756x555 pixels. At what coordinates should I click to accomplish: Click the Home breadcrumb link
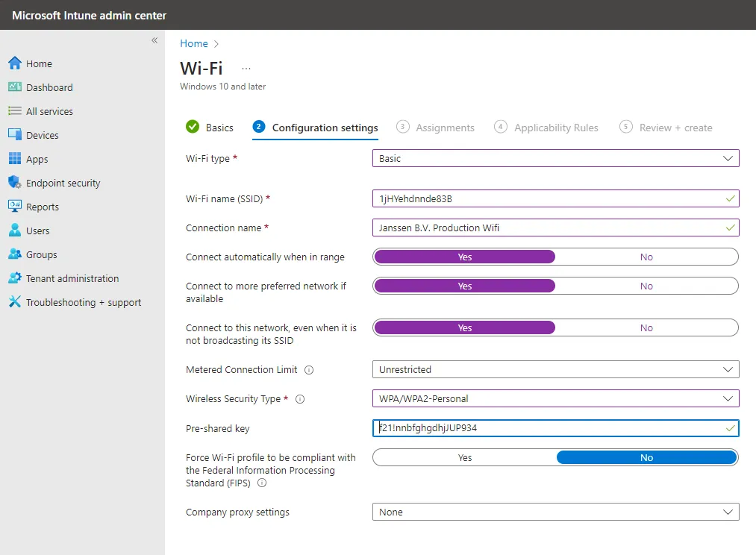[194, 43]
